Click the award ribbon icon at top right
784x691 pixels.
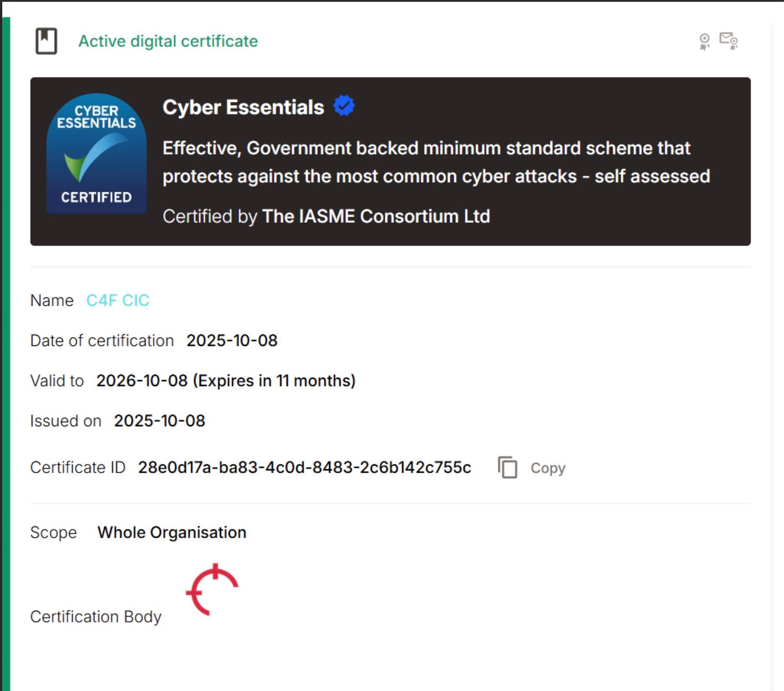tap(704, 41)
